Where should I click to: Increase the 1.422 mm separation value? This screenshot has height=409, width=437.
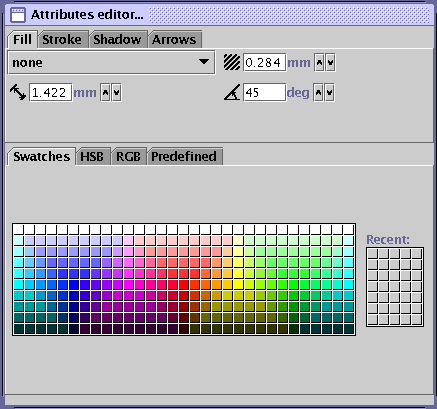[105, 93]
